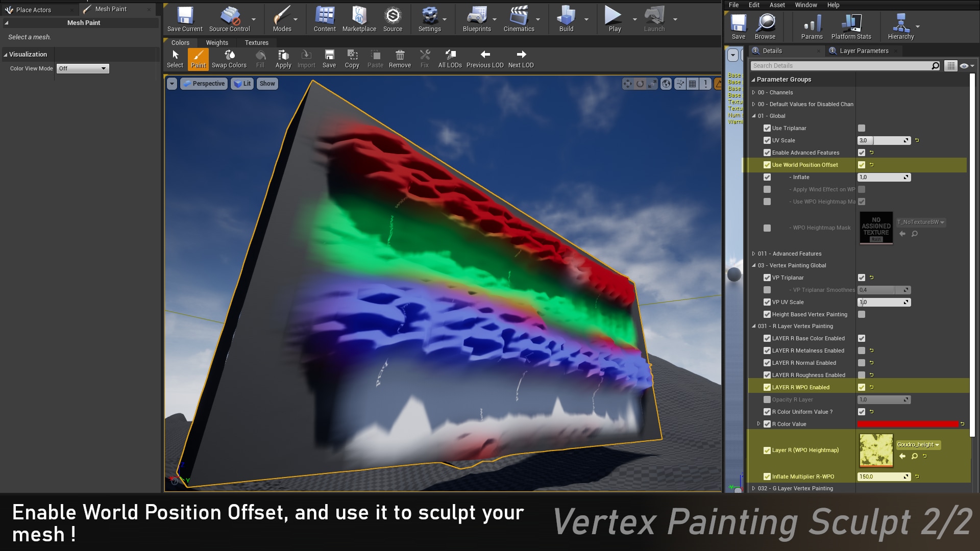Open the Marketplace icon
Screen dimensions: 980x551
359,19
